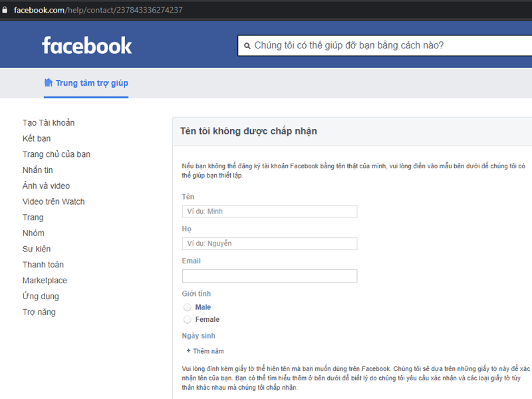Click the Họ input field

click(x=269, y=243)
